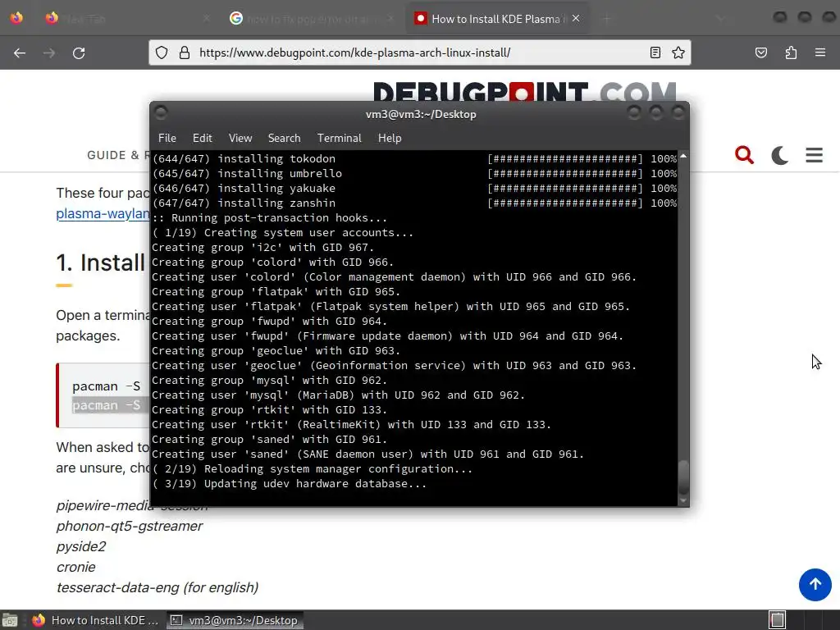Click the '1. Install' article heading
This screenshot has width=840, height=630.
(x=101, y=263)
